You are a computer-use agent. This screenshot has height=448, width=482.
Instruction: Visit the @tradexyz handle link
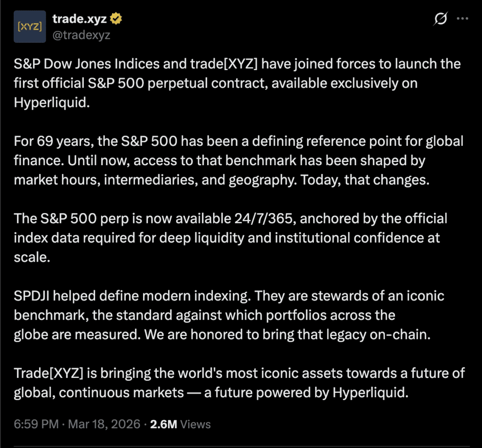81,35
